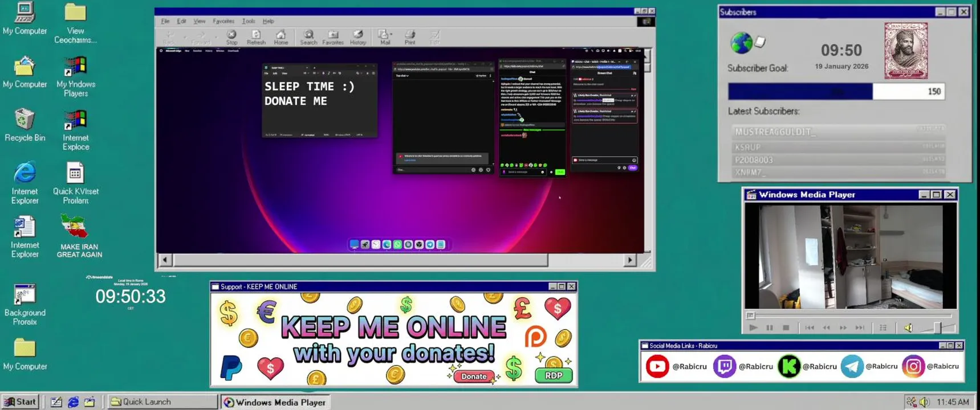Click the Mail toolbar icon
Viewport: 980px width, 410px height.
pos(385,38)
